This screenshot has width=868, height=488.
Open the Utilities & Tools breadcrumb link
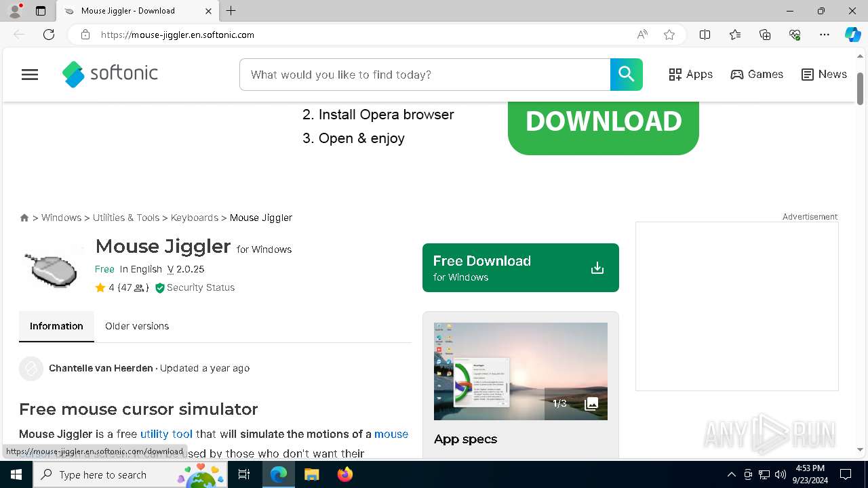tap(126, 218)
